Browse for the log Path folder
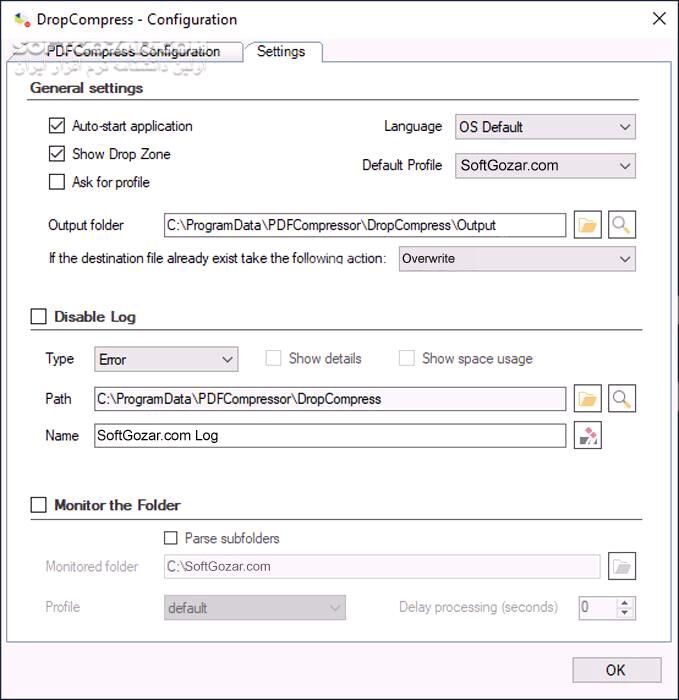Viewport: 679px width, 700px height. tap(588, 399)
